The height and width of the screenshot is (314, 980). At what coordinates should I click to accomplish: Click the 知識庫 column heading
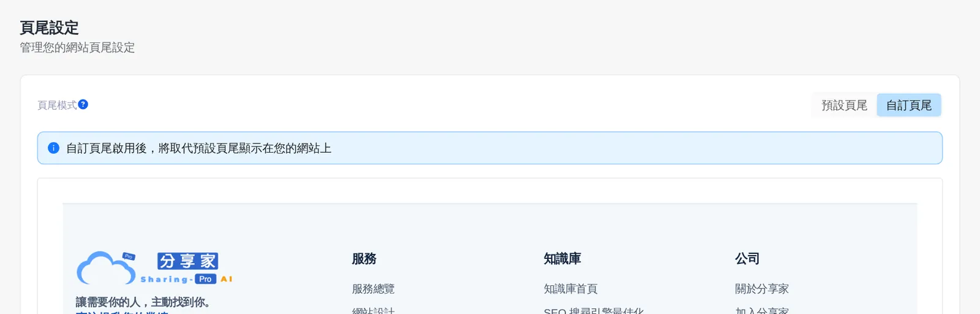tap(562, 259)
